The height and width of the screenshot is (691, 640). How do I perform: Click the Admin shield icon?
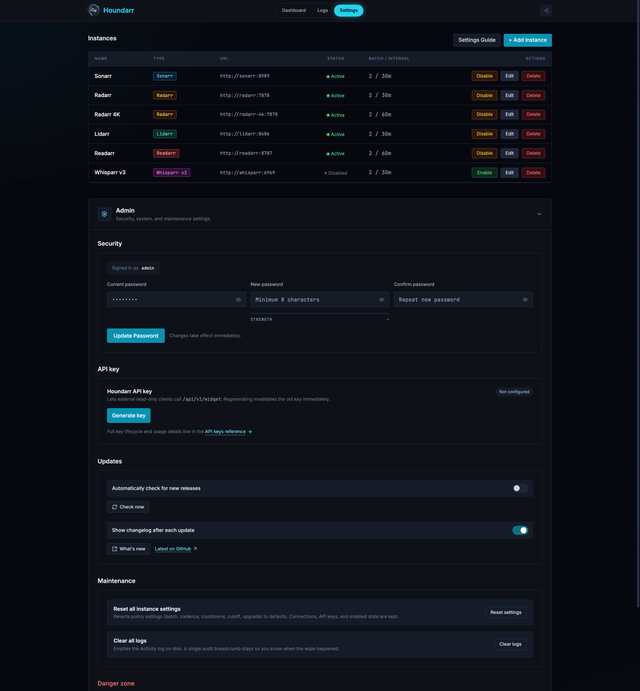(104, 214)
